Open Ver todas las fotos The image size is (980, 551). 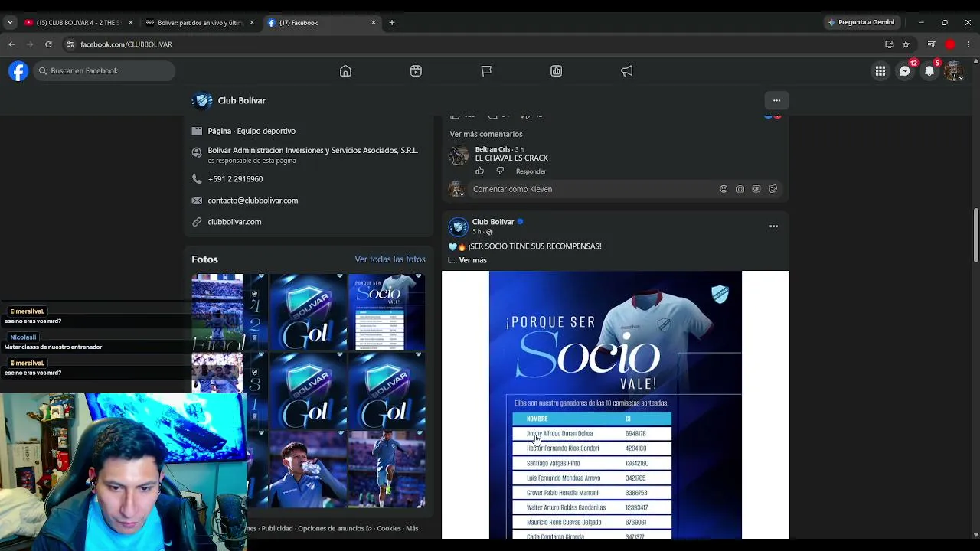click(390, 259)
